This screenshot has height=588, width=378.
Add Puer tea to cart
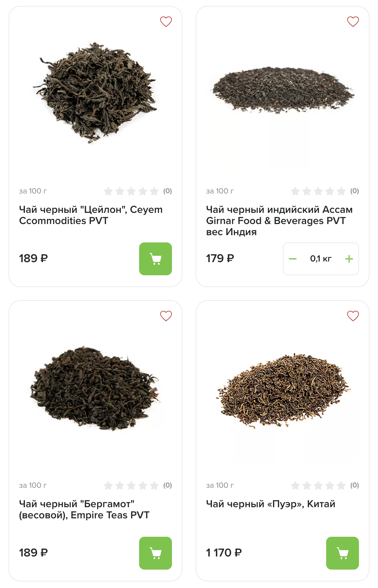(x=343, y=553)
